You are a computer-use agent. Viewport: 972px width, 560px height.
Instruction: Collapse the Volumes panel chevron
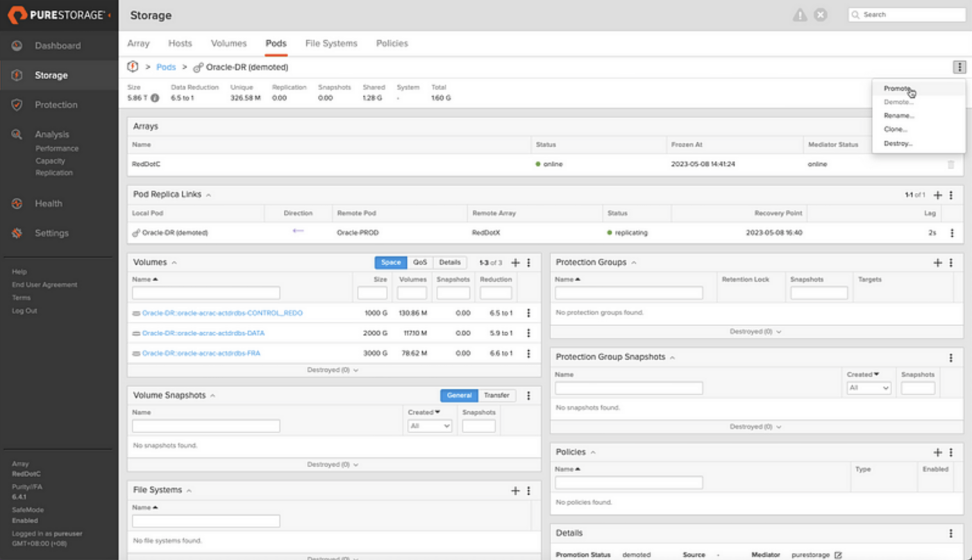(174, 263)
